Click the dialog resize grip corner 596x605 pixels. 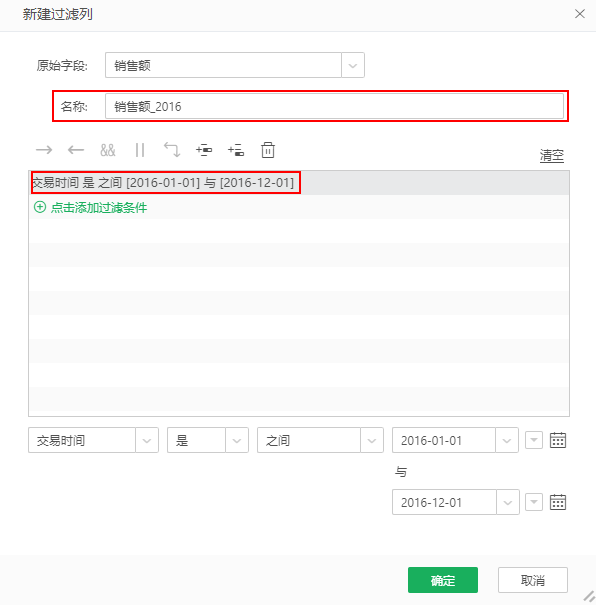(x=589, y=597)
